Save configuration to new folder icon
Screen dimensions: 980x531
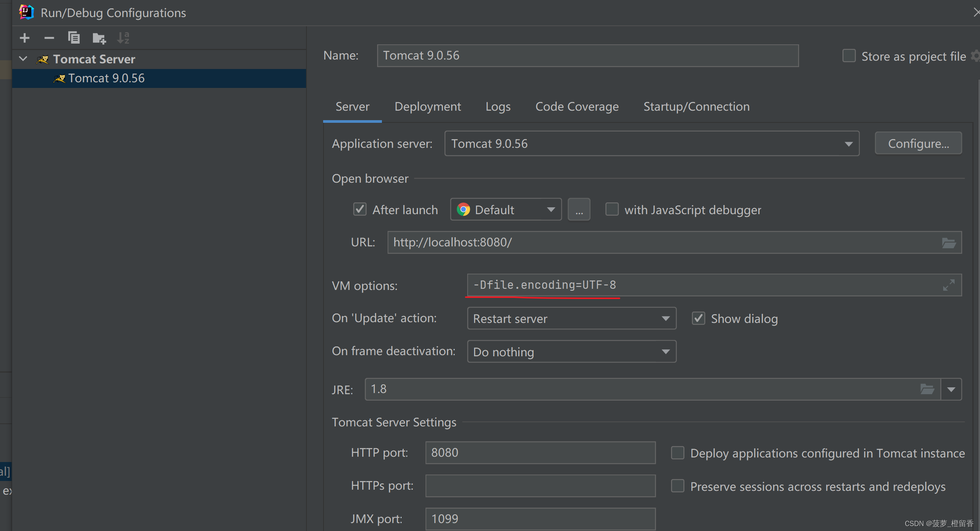tap(99, 38)
